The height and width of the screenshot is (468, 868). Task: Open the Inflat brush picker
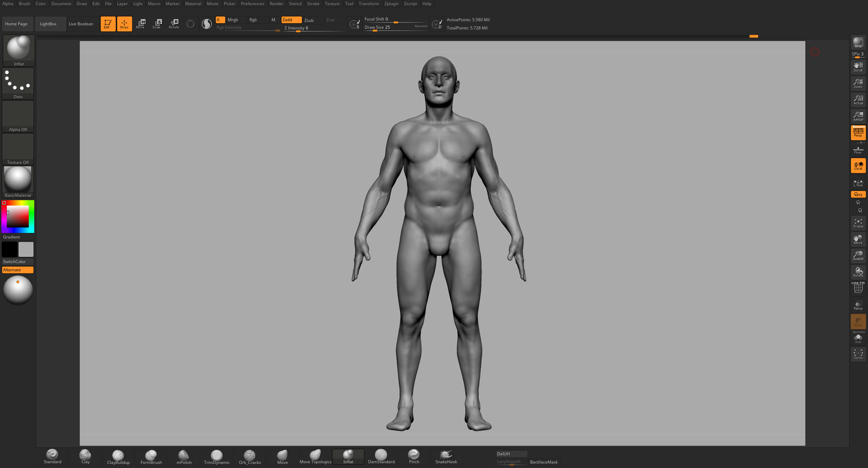(18, 50)
